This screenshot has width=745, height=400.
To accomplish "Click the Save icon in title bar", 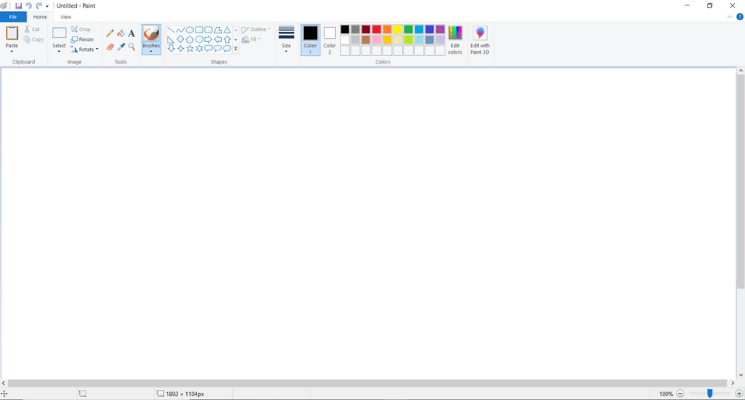I will pos(18,6).
